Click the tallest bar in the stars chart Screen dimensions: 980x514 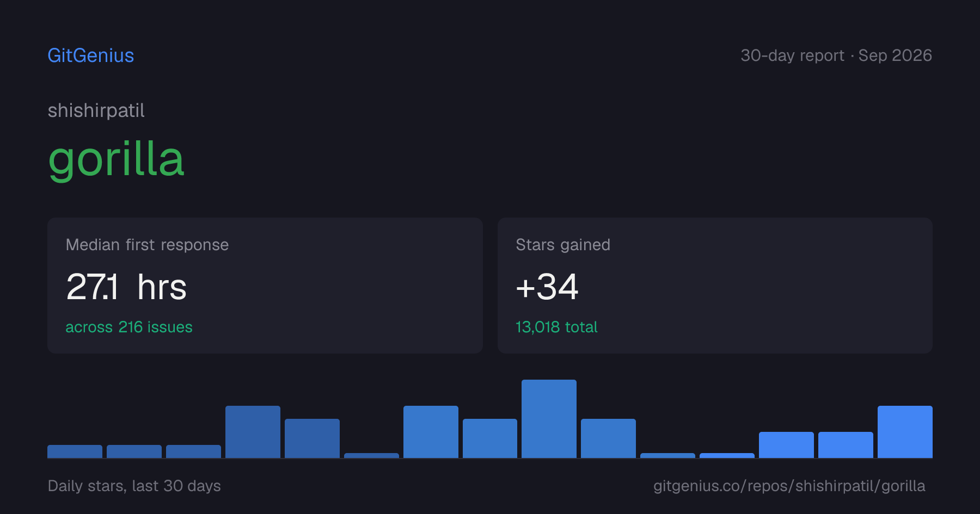[x=549, y=419]
